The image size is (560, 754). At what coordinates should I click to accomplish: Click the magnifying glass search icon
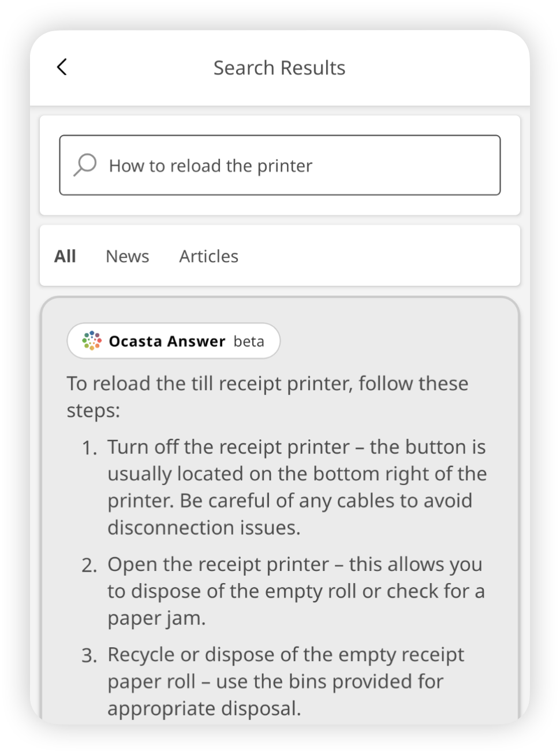85,165
